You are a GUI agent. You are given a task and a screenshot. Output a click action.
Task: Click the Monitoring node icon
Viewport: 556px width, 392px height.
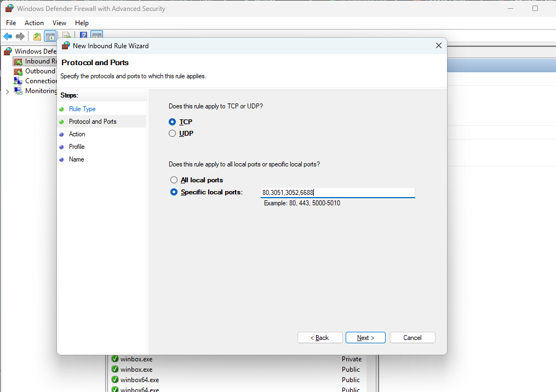coord(18,91)
